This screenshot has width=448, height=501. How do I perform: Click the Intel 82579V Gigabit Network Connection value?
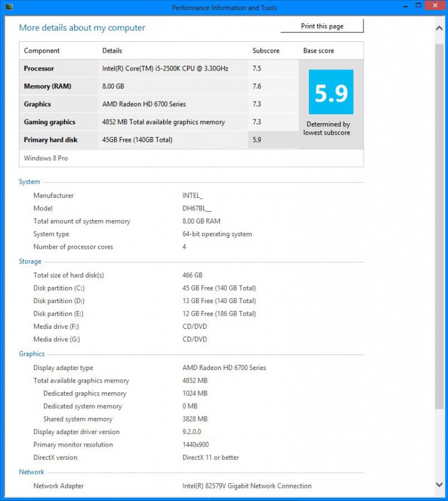247,486
